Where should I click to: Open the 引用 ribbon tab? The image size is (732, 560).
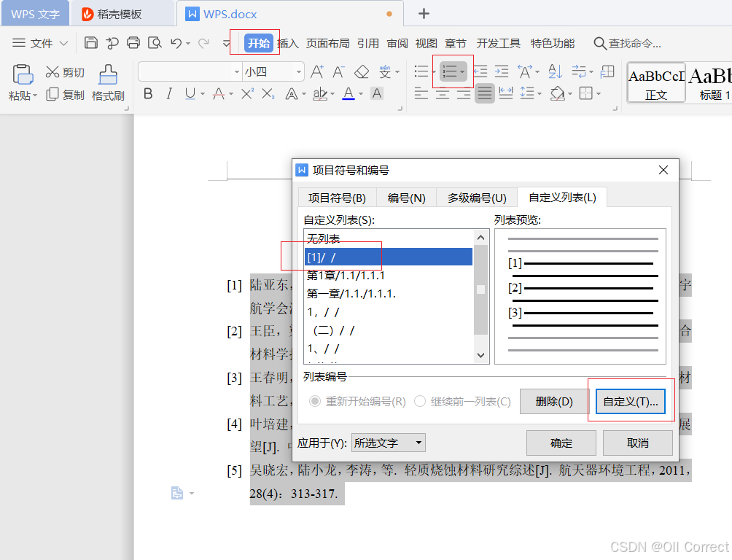click(368, 44)
